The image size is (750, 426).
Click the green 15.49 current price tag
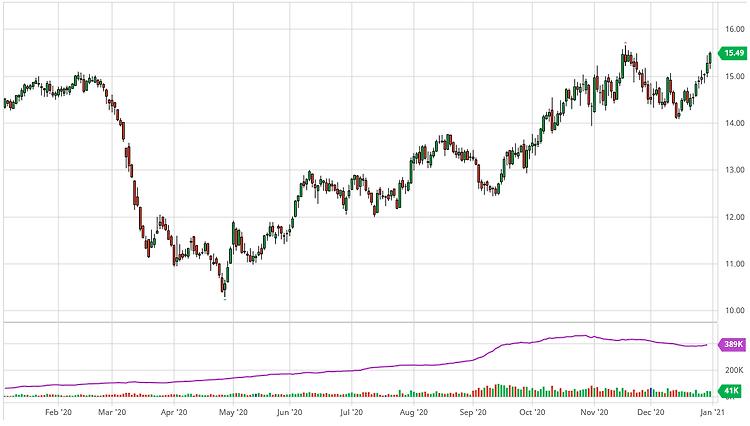coord(733,53)
